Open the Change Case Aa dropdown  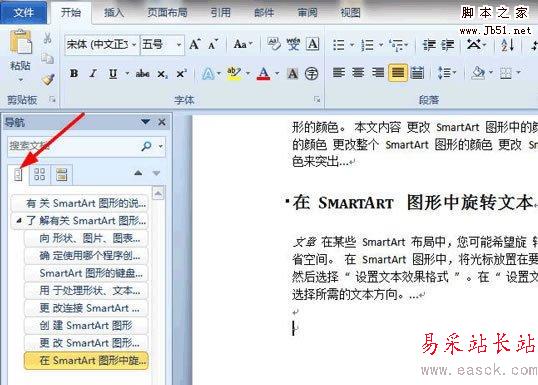point(243,44)
